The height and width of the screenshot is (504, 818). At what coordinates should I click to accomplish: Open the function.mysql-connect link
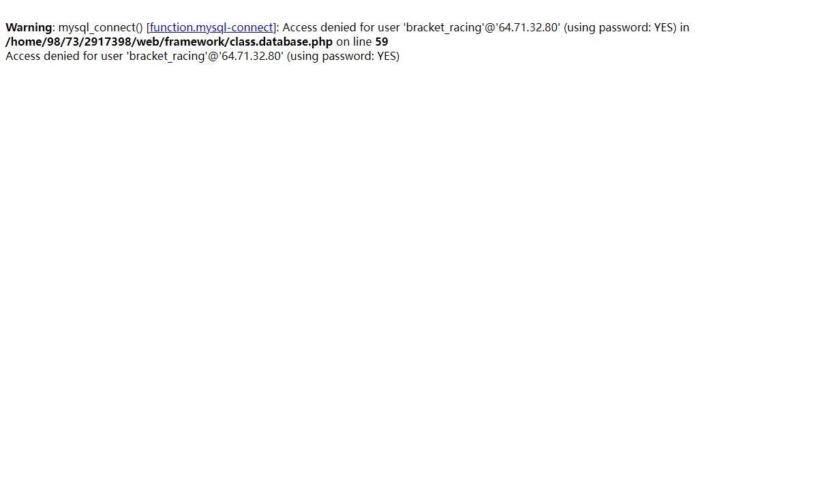pyautogui.click(x=211, y=28)
